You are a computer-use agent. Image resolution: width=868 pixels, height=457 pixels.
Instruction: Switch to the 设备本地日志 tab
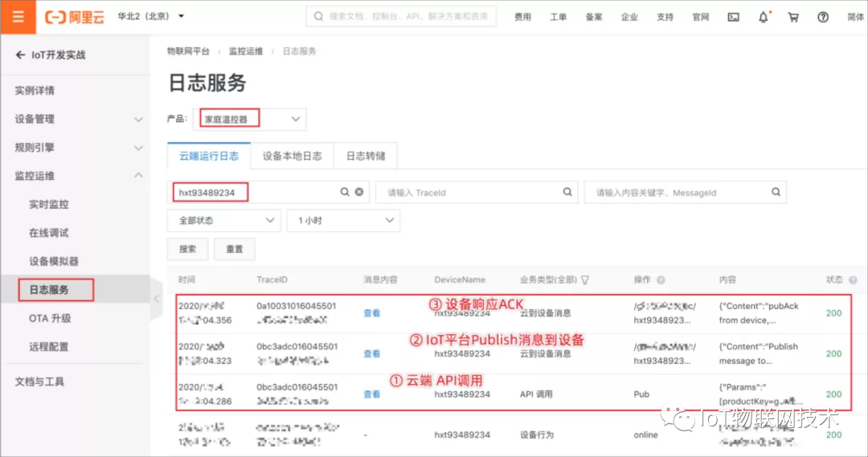click(293, 156)
